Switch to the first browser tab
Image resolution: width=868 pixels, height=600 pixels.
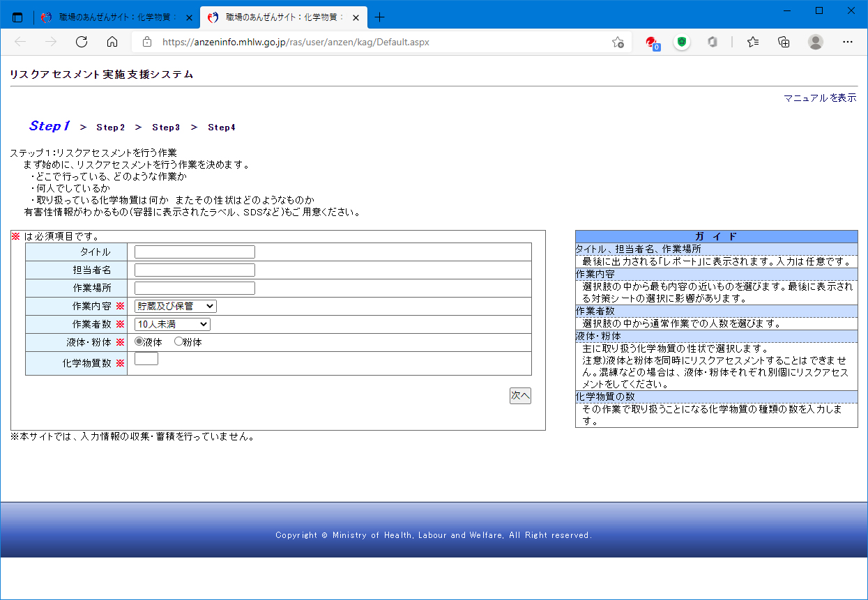(x=115, y=17)
